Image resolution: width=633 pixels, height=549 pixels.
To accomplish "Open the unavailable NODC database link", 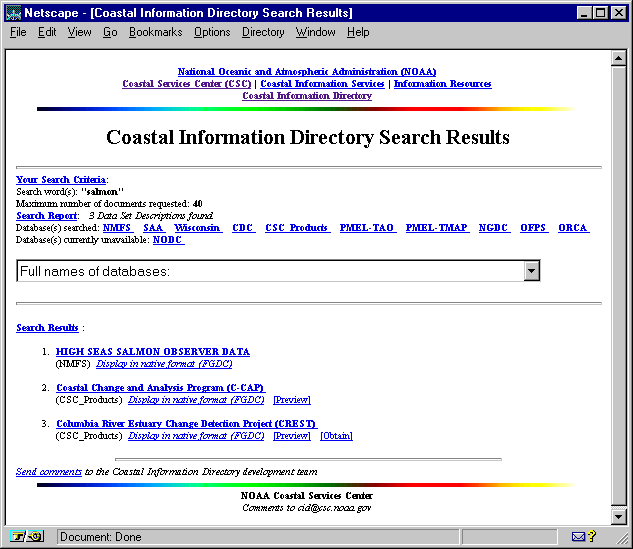I will (x=167, y=240).
